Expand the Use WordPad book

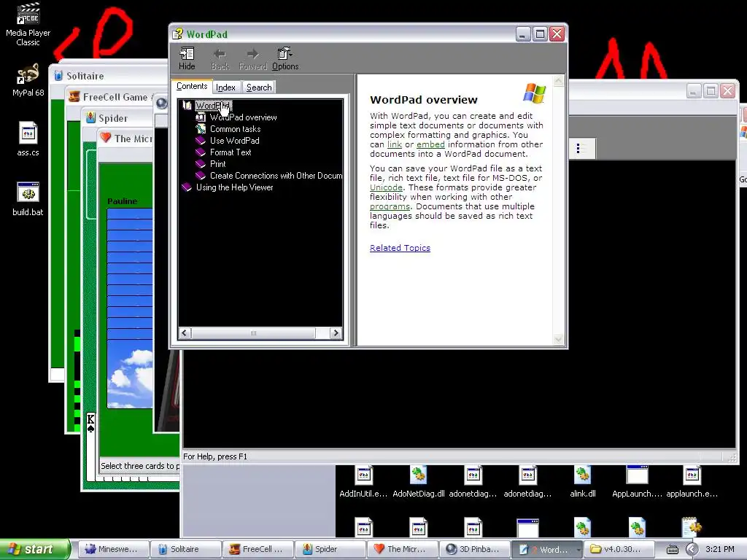coord(201,141)
